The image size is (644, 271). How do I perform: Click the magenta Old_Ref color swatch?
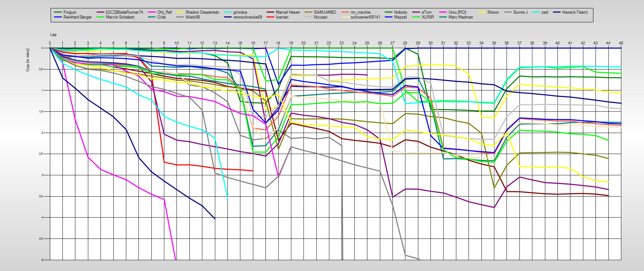[x=152, y=12]
